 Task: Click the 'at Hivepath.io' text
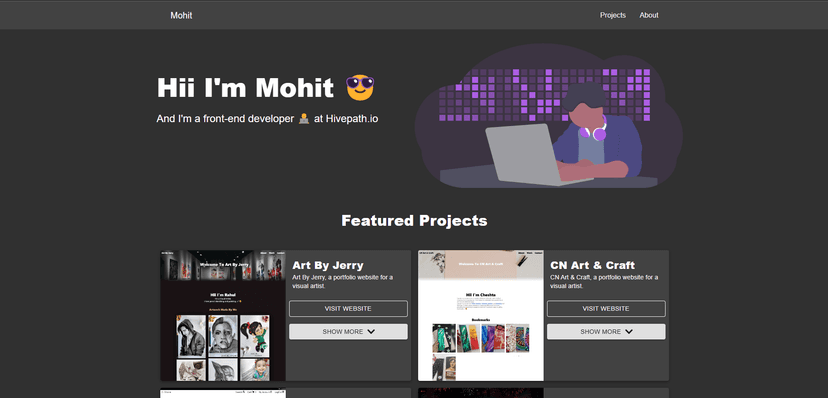click(346, 119)
